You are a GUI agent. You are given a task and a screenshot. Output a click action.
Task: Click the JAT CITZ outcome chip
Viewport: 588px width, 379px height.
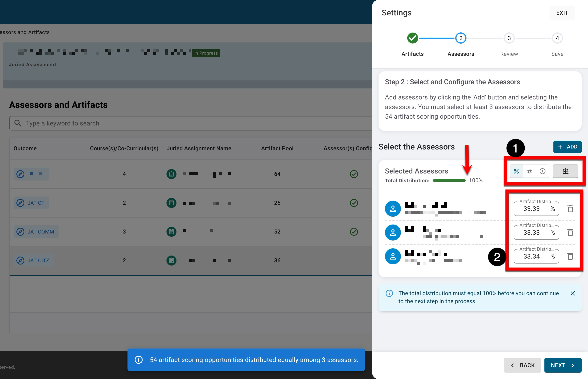tap(33, 260)
